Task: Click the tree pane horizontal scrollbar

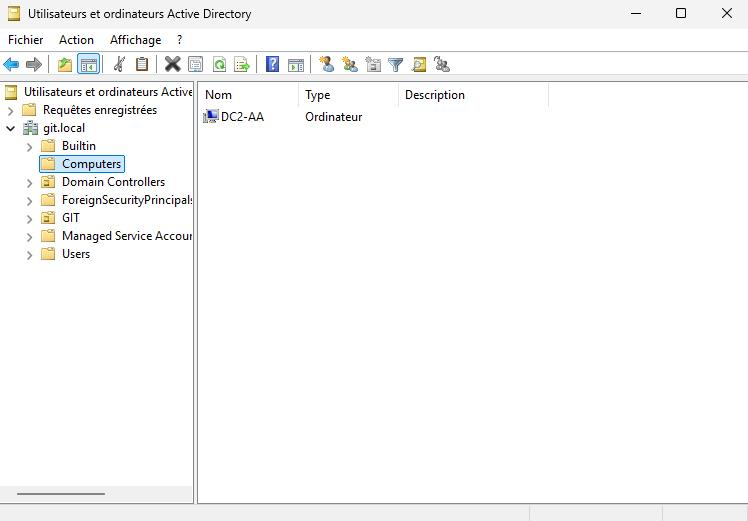Action: [61, 494]
